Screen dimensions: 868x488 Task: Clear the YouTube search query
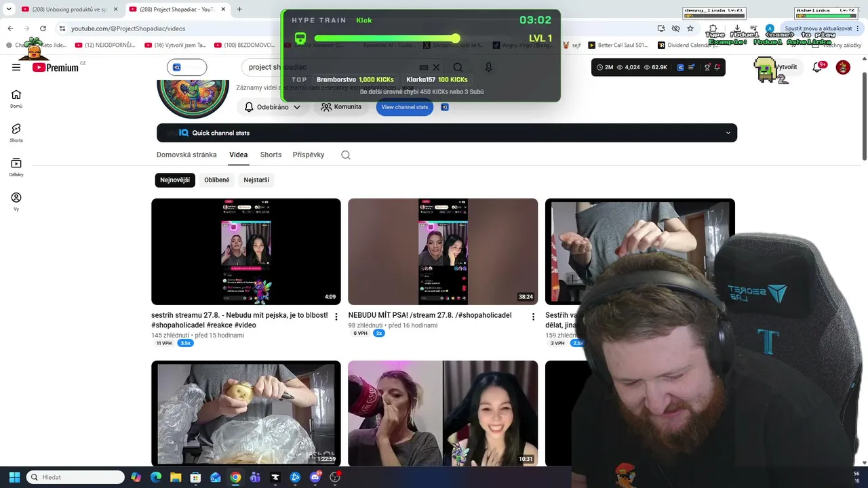(436, 67)
